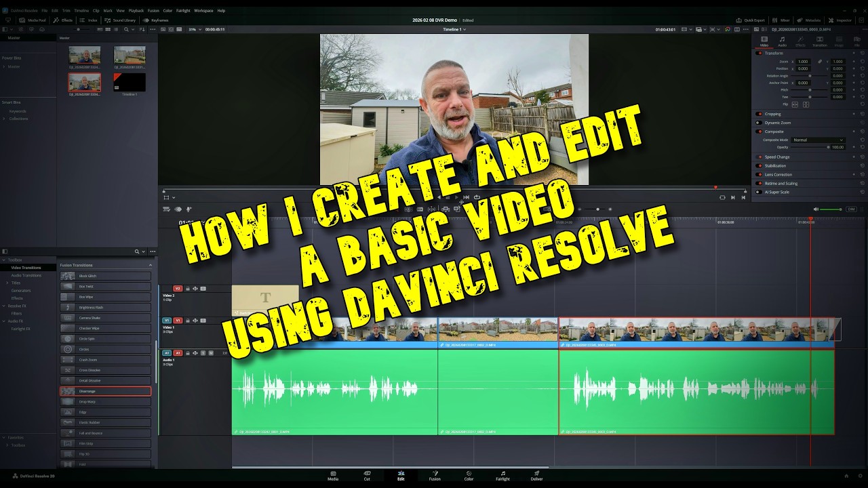Flip the clip vertically in Inspector
This screenshot has height=488, width=868.
click(x=805, y=104)
